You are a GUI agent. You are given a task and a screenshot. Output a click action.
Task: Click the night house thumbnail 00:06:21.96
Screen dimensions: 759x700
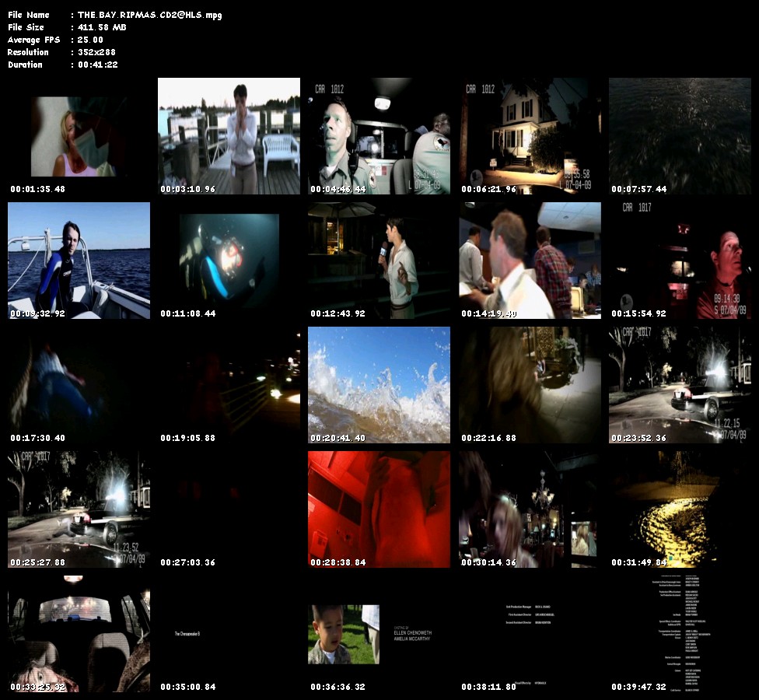pyautogui.click(x=530, y=136)
